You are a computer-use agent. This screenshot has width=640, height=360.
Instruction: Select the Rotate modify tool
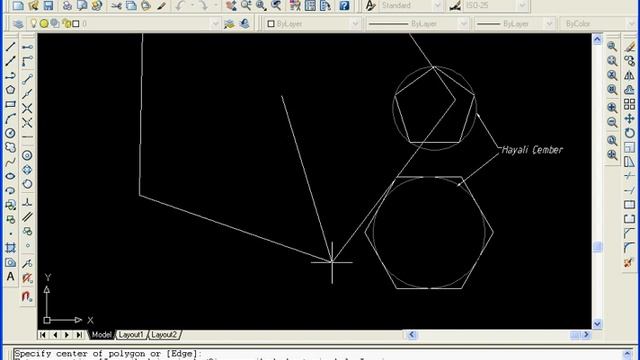pos(629,133)
